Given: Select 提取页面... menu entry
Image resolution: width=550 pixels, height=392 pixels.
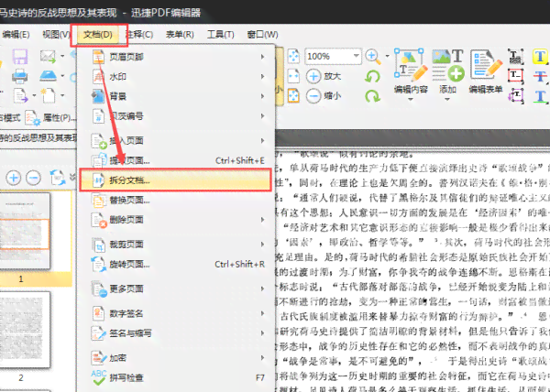Looking at the screenshot, I should click(175, 161).
